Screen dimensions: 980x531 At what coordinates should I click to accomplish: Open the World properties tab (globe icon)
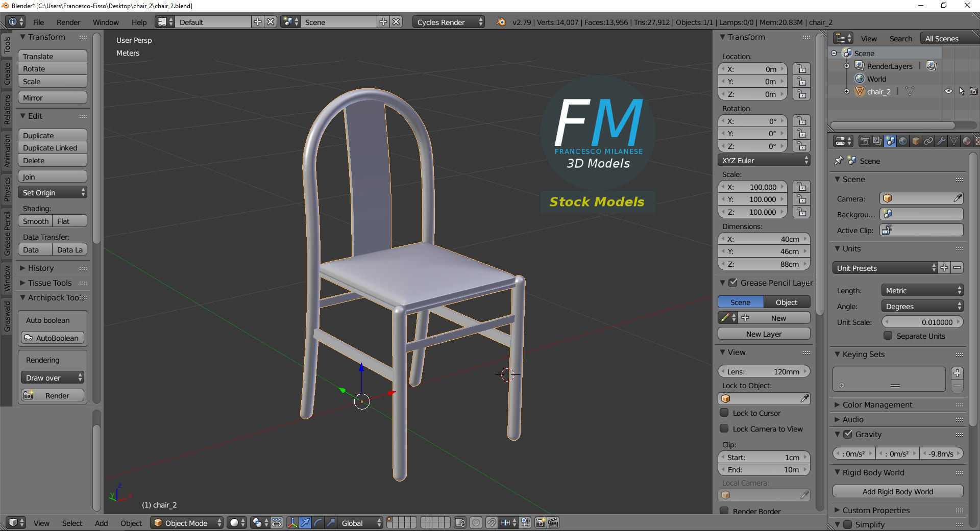tap(903, 141)
